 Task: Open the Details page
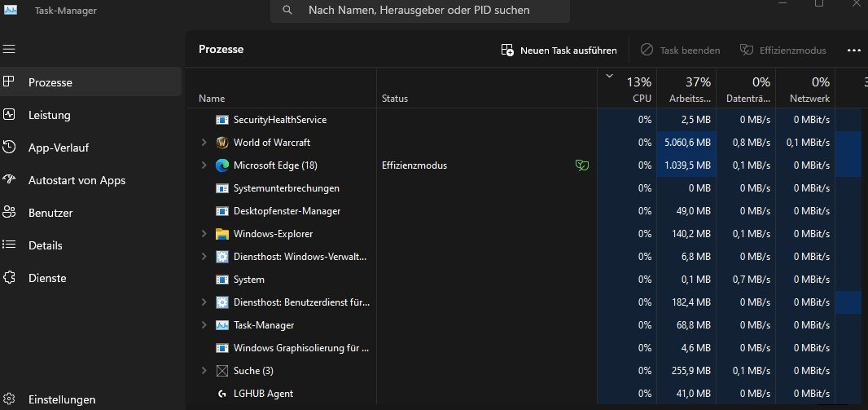[x=90, y=245]
